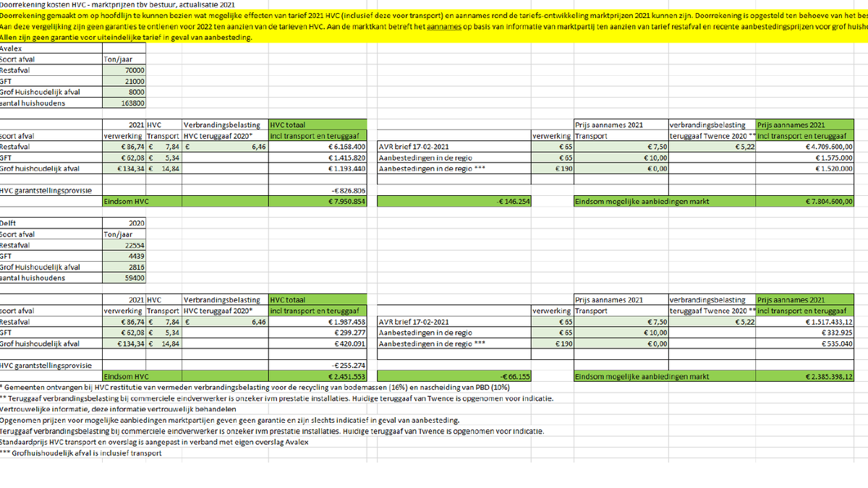Image resolution: width=868 pixels, height=488 pixels.
Task: Select "Eindsom mogelijke aanbiedingen markt" beside € 2.385.398,12
Action: 642,376
